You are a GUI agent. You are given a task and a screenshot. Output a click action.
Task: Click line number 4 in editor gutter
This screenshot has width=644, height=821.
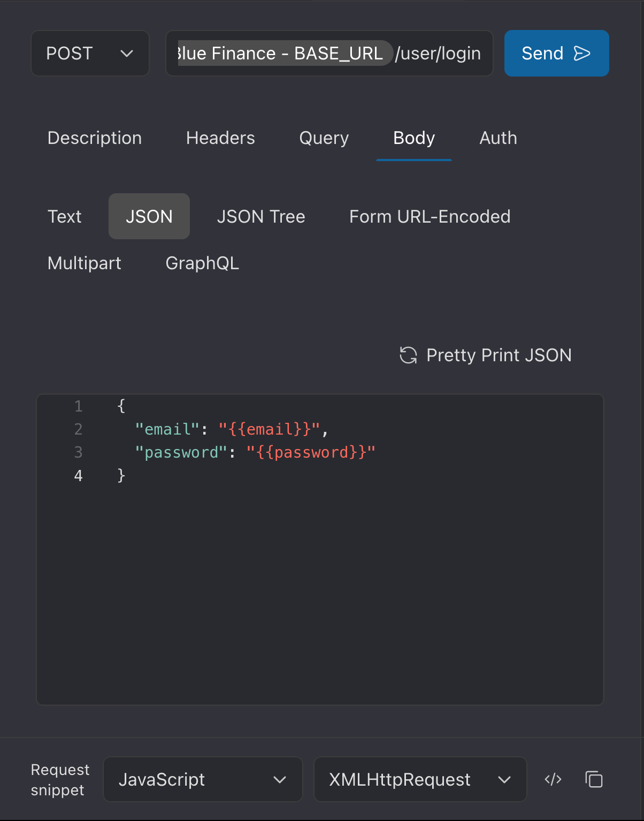click(79, 476)
